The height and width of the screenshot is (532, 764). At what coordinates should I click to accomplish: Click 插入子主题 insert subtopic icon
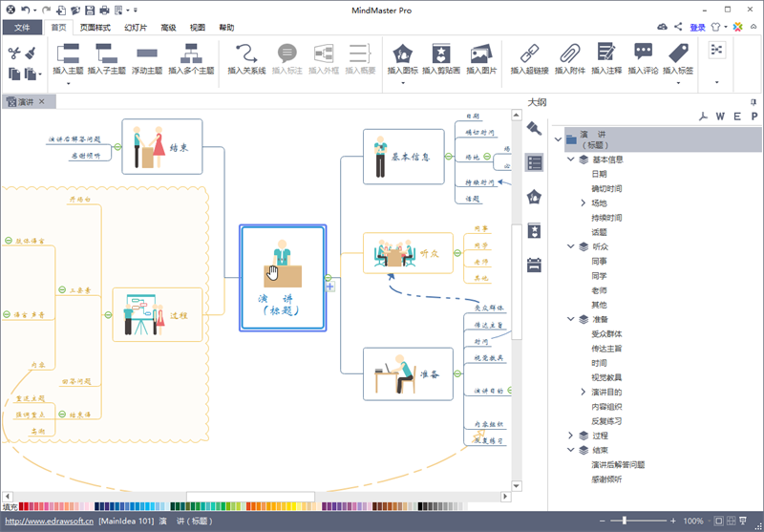click(x=106, y=53)
